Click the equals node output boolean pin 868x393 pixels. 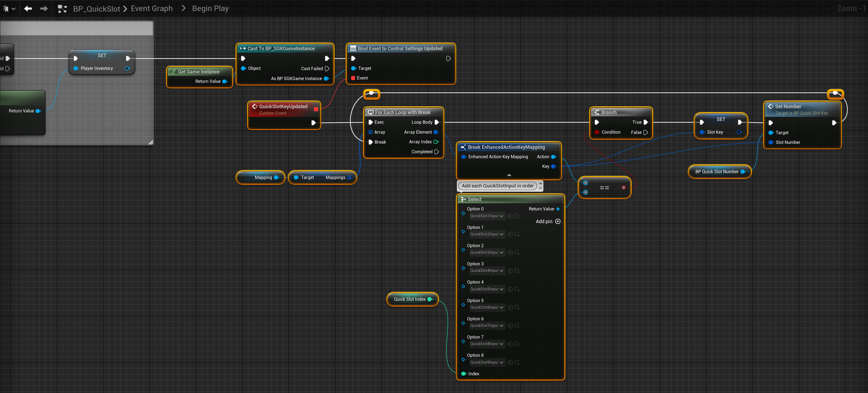pos(623,188)
